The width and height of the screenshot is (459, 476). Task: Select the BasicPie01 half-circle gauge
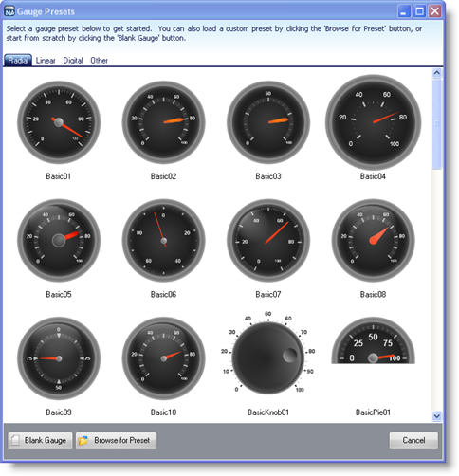(x=374, y=340)
